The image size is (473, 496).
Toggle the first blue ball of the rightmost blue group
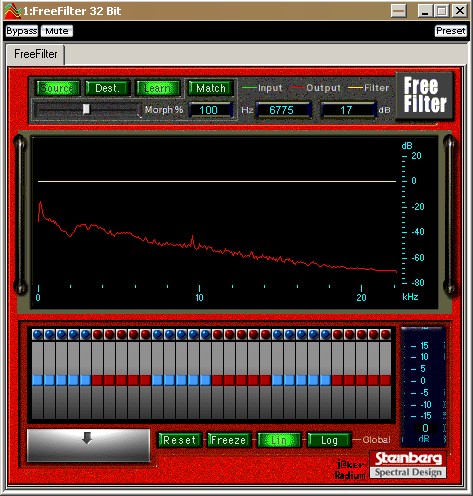(x=277, y=334)
